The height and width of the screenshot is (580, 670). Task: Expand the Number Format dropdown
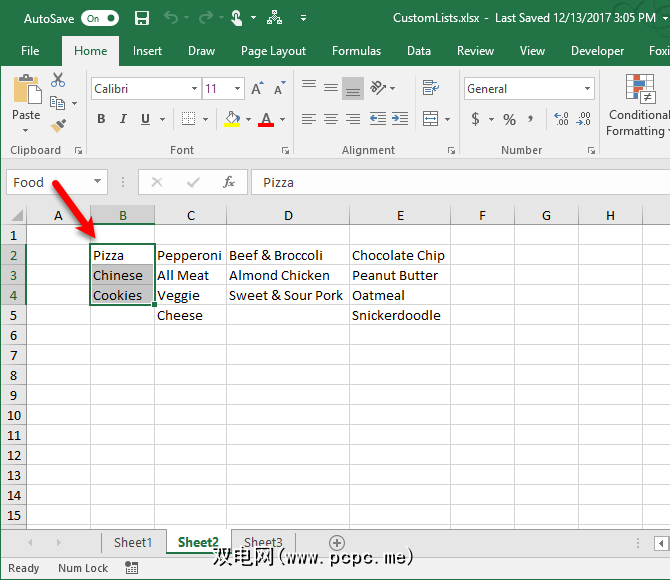[587, 89]
